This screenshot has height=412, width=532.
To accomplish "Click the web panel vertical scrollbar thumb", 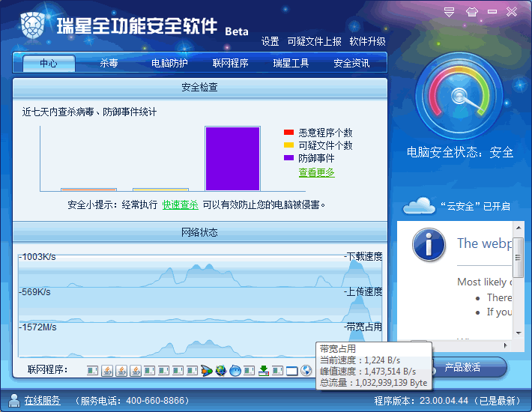I will (x=518, y=258).
